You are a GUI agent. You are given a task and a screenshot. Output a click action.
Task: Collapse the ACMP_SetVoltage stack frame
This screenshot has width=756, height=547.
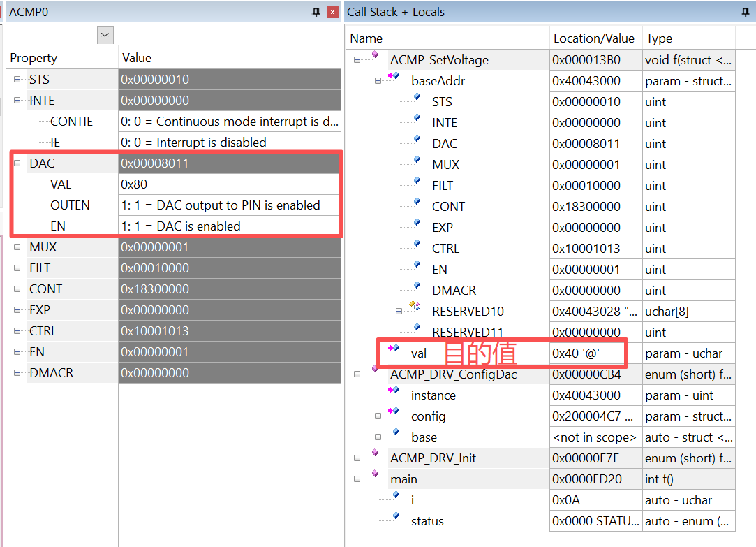tap(357, 60)
